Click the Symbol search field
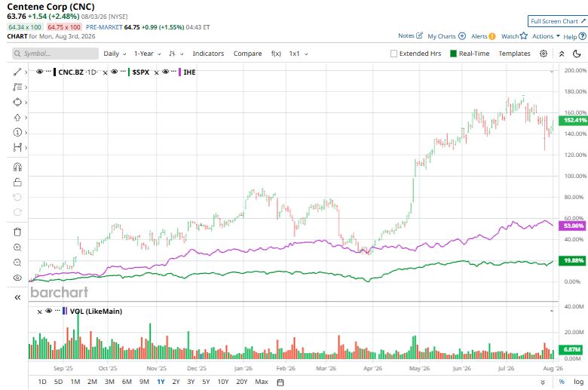This screenshot has width=588, height=390. tap(56, 54)
